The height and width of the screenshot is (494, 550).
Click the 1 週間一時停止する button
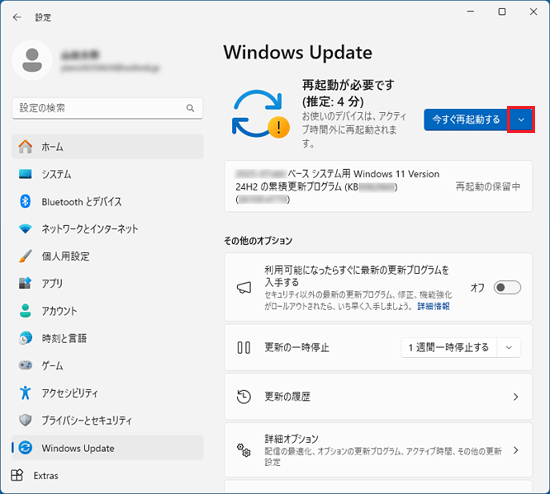[449, 347]
